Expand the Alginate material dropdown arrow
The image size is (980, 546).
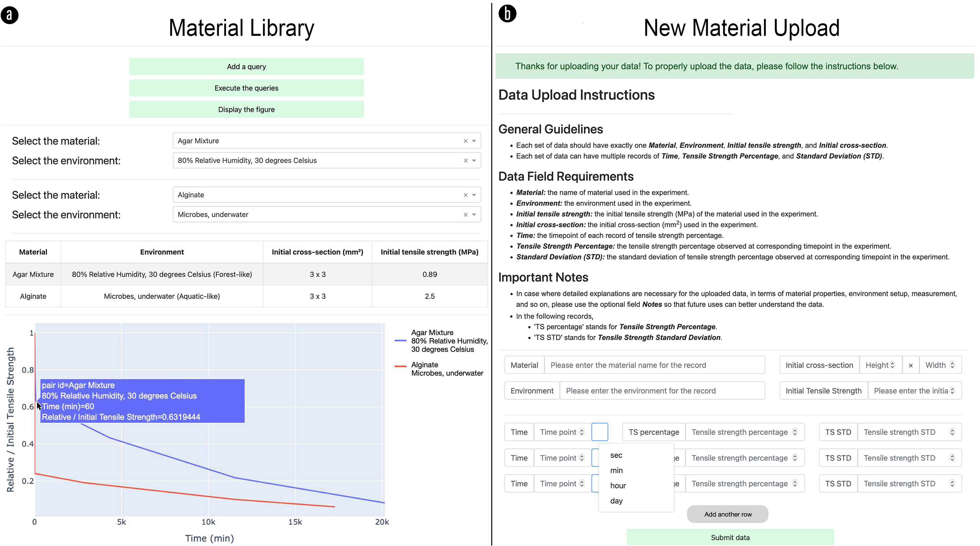click(x=474, y=195)
